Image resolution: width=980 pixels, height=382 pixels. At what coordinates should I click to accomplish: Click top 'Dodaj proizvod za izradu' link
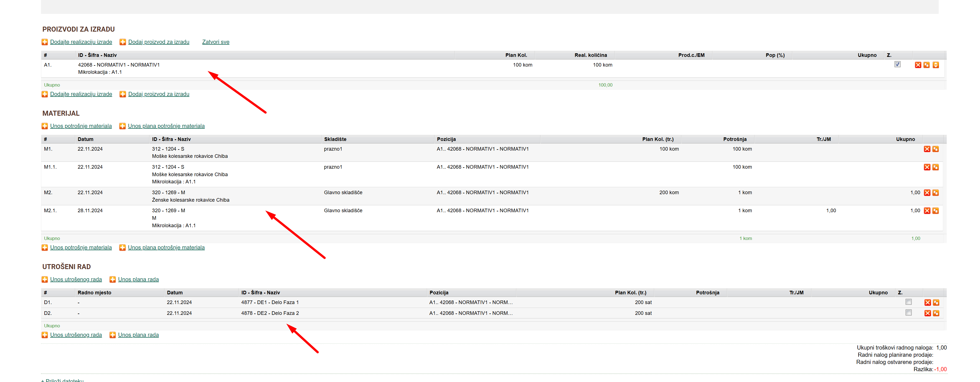pyautogui.click(x=158, y=42)
